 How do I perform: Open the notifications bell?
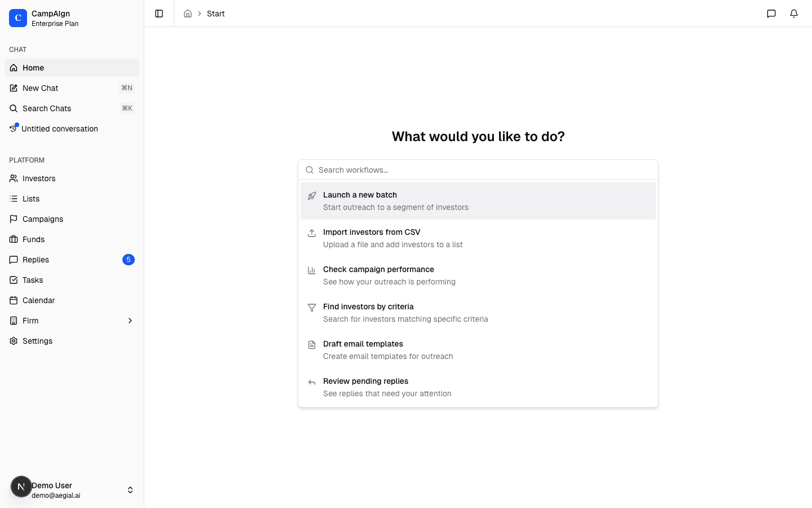(x=794, y=14)
